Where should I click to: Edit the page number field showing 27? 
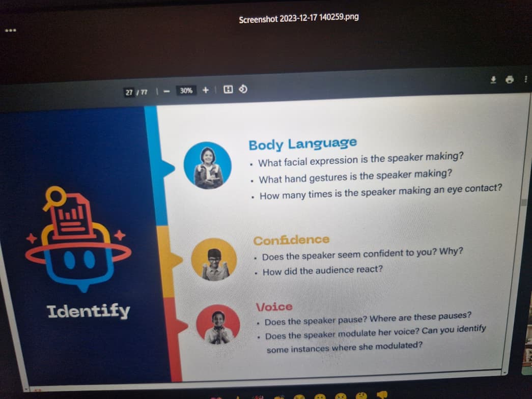click(x=130, y=93)
